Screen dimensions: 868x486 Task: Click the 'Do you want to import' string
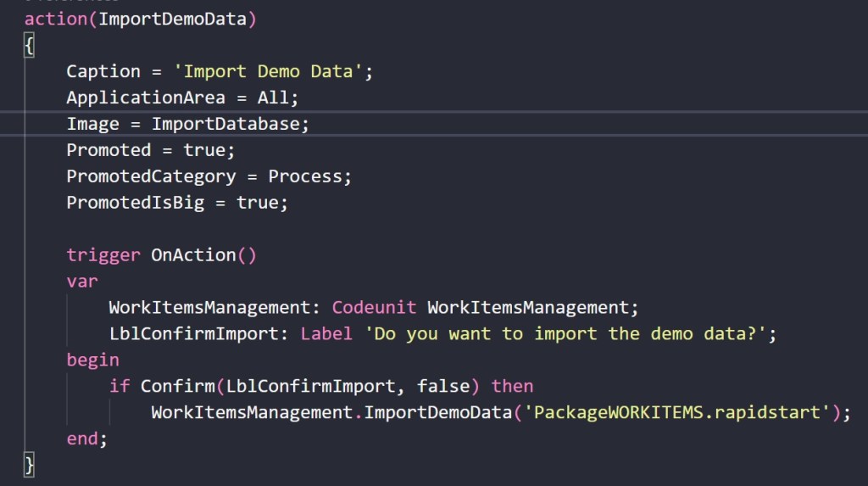coord(570,334)
